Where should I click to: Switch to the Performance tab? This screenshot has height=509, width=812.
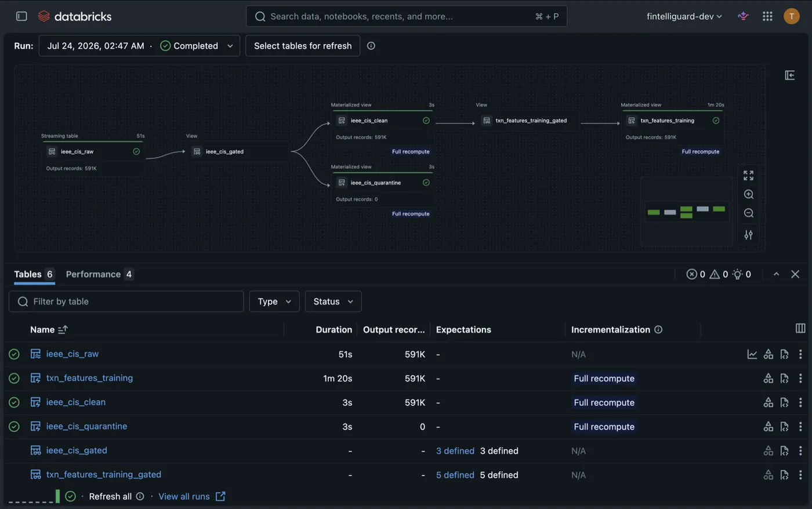pos(99,274)
